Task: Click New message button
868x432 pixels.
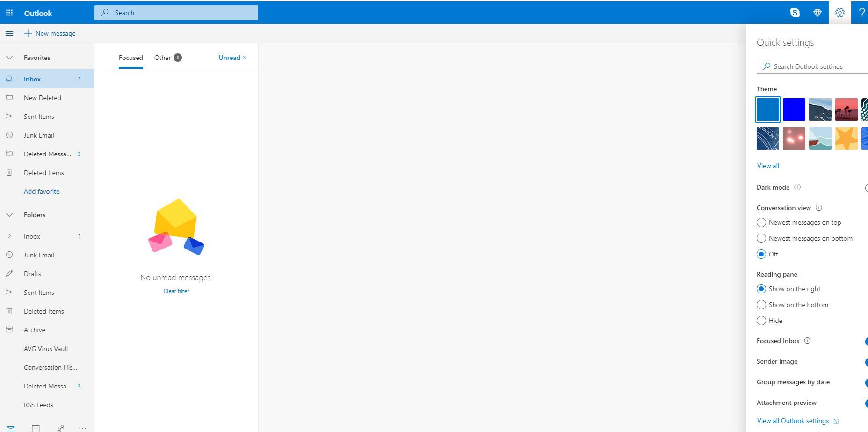Action: (50, 33)
